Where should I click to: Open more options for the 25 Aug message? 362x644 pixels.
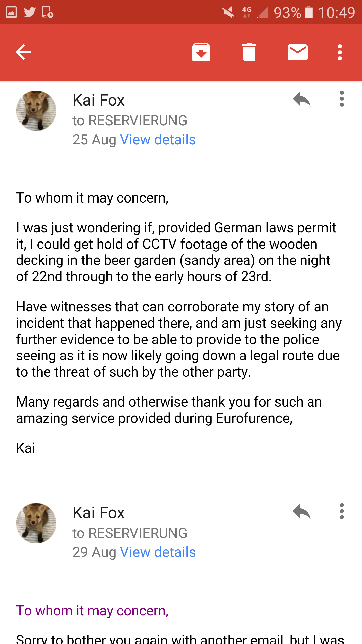click(342, 99)
